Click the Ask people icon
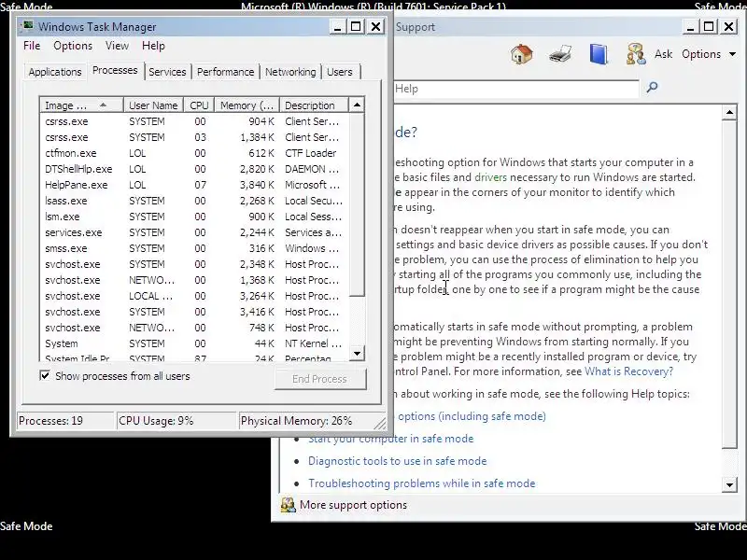Viewport: 747px width, 560px height. (x=636, y=54)
